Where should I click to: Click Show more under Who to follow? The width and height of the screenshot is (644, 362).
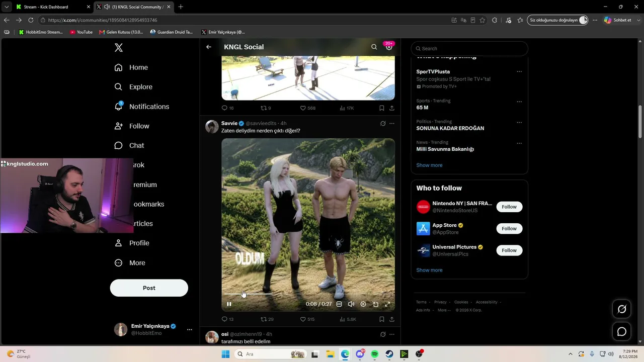(x=429, y=270)
